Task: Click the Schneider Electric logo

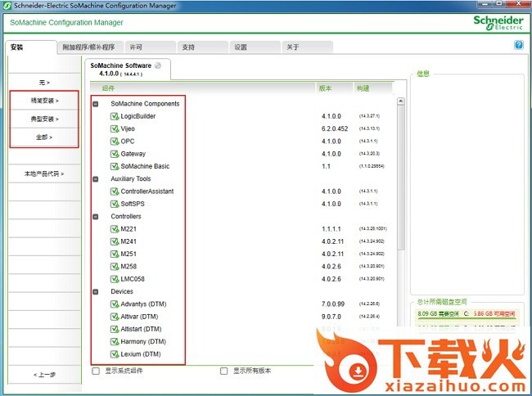Action: tap(497, 23)
